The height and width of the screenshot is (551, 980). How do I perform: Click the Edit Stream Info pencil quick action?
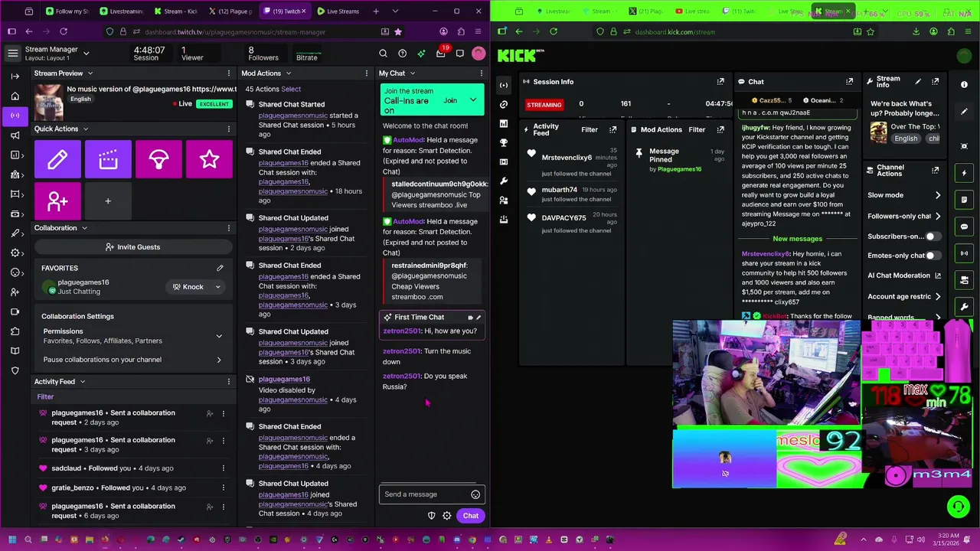point(57,159)
